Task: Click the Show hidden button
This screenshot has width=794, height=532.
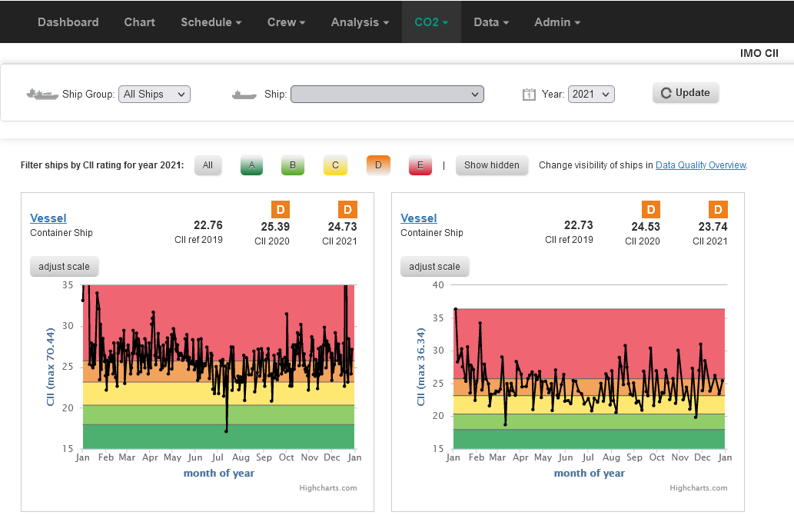Action: coord(492,165)
